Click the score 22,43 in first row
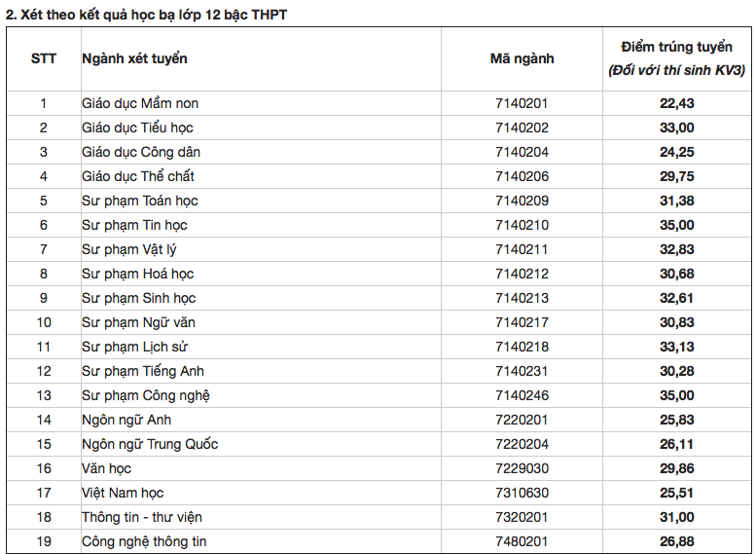This screenshot has width=756, height=554. [x=676, y=103]
